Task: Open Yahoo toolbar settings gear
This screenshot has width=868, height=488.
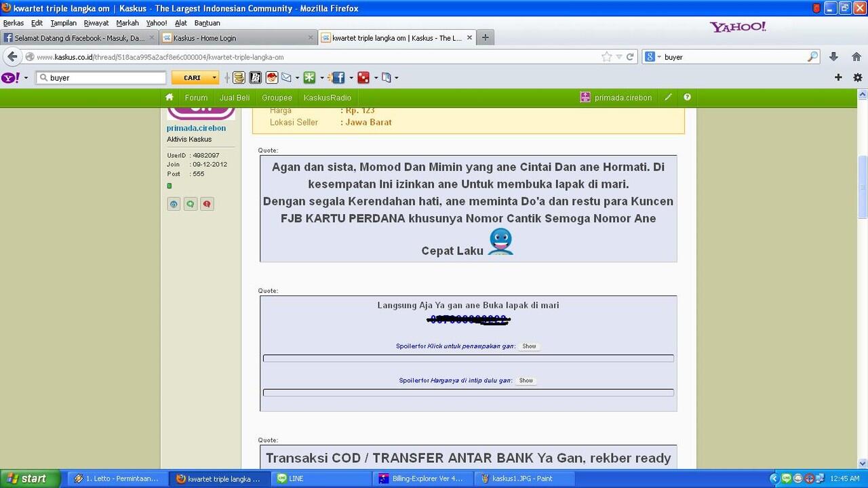Action: [x=857, y=78]
